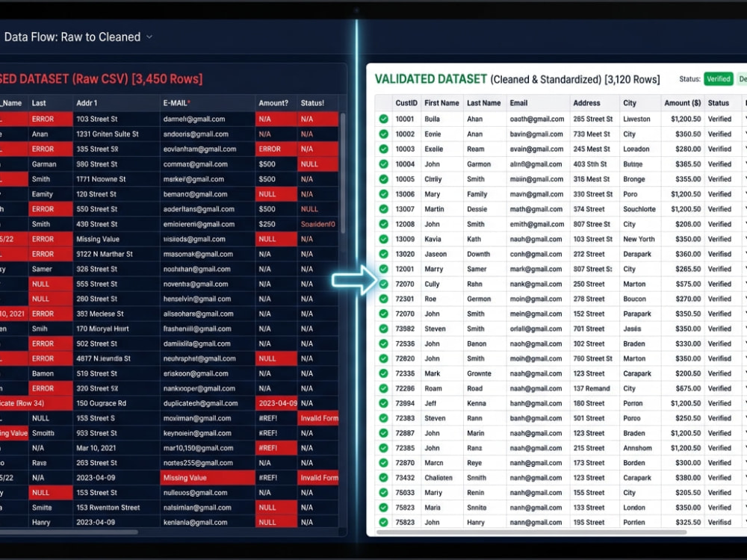Click the check icon for CustID 75033
Viewport: 747px width, 560px height.
click(x=383, y=493)
